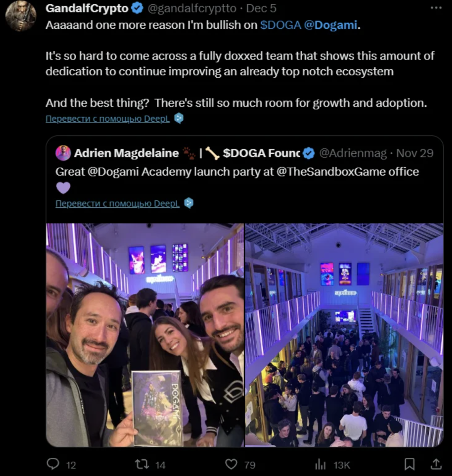Open the reply comment icon
The width and height of the screenshot is (452, 476).
tap(53, 464)
